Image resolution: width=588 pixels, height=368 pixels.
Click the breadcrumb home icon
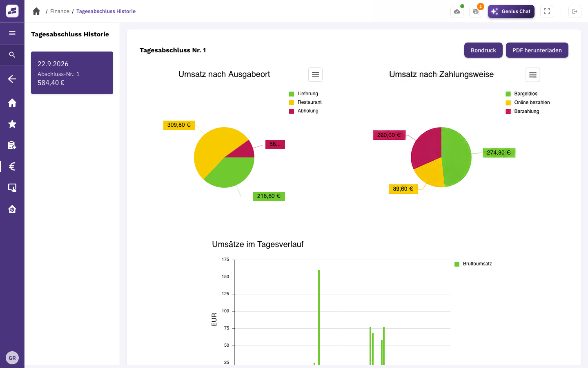(x=36, y=11)
